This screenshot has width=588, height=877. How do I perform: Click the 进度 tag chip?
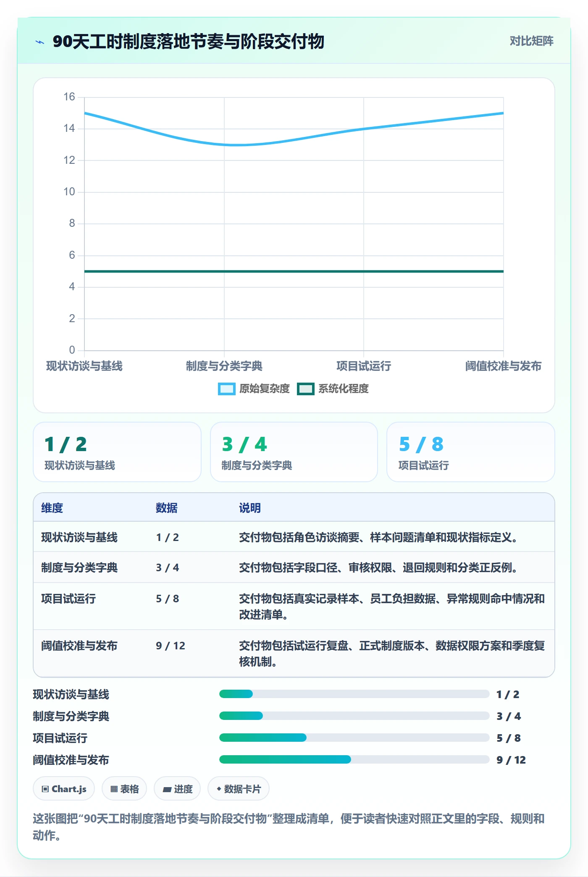point(177,789)
